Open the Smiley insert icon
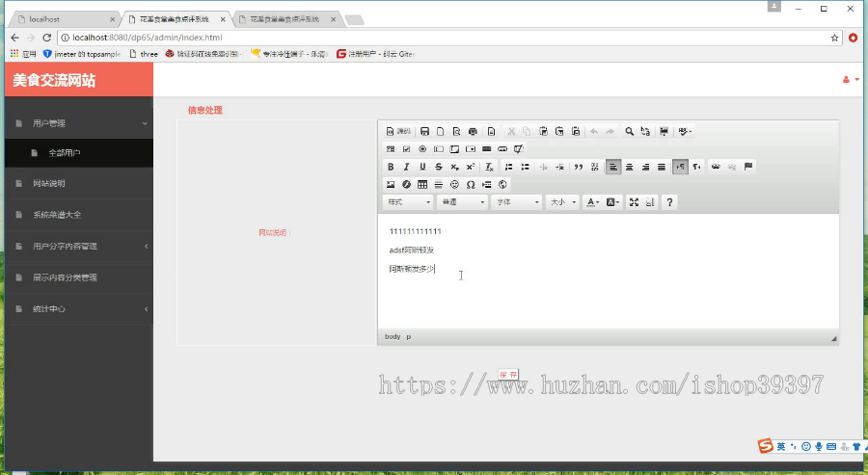 point(454,185)
